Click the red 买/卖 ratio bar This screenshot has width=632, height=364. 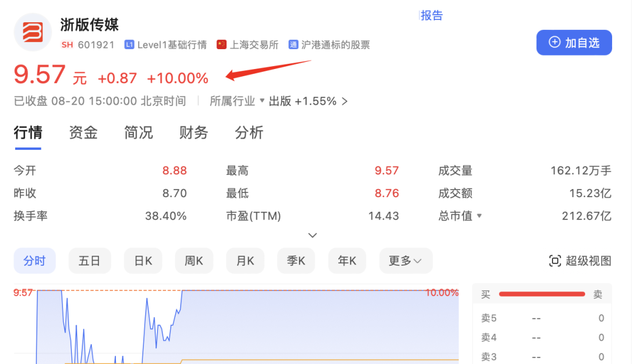click(x=542, y=294)
